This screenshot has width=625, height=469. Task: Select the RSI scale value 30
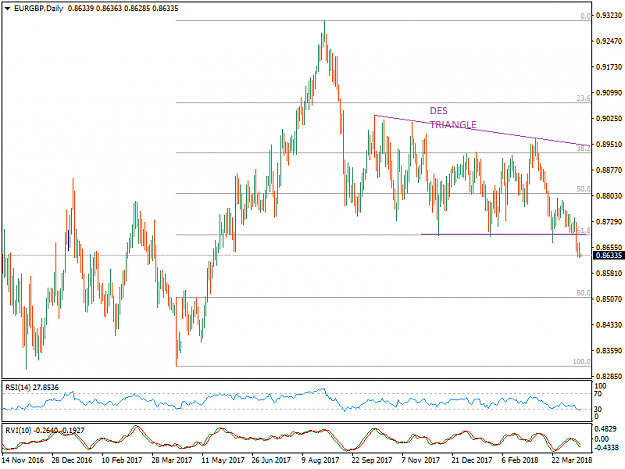coord(598,409)
